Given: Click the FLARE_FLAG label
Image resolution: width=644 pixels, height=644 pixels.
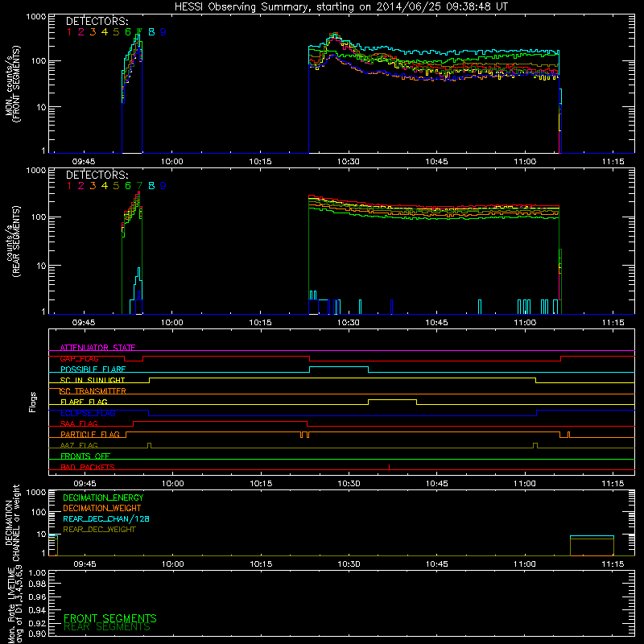Looking at the screenshot, I should click(x=84, y=402).
